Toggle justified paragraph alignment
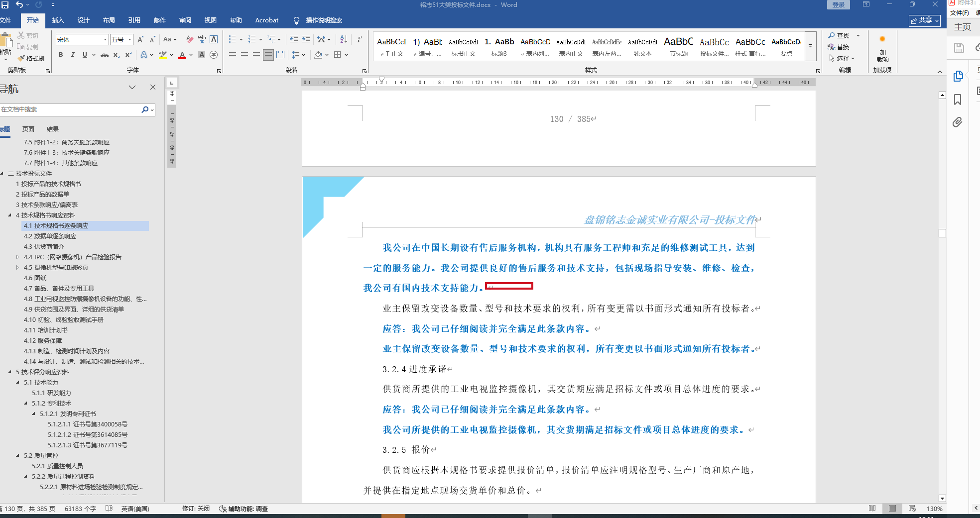 pyautogui.click(x=268, y=55)
